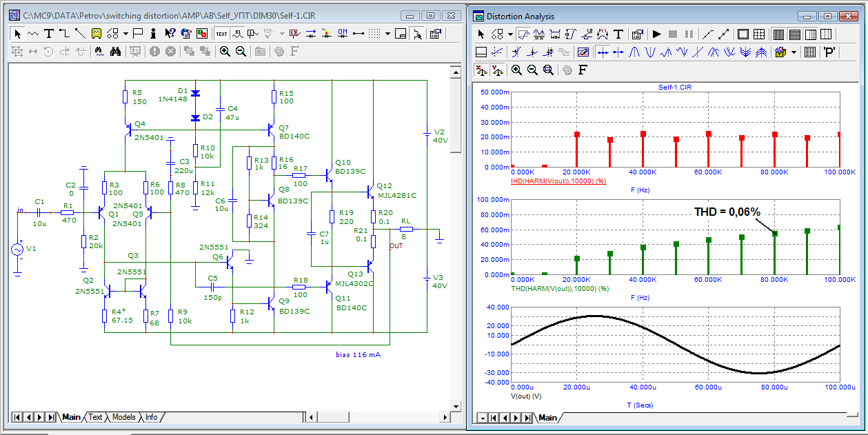The image size is (868, 435).
Task: Toggle Tokens display in analysis toolbar
Action: point(723,34)
